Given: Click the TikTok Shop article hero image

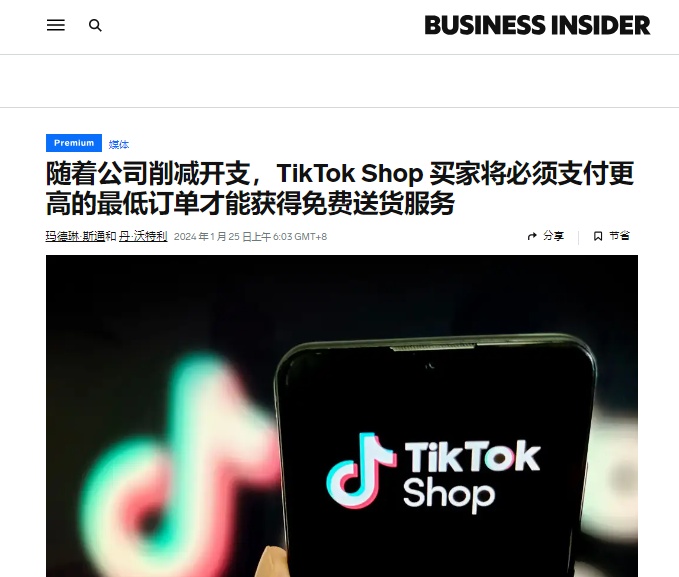Looking at the screenshot, I should (x=342, y=416).
